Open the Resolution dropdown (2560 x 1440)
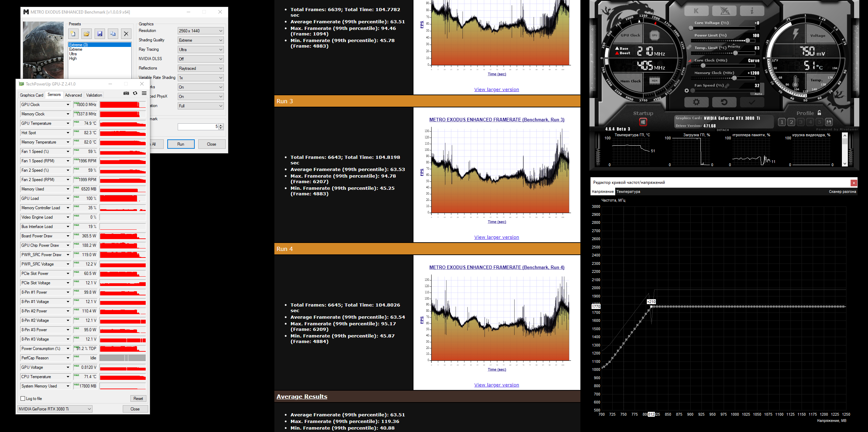868x432 pixels. click(200, 31)
